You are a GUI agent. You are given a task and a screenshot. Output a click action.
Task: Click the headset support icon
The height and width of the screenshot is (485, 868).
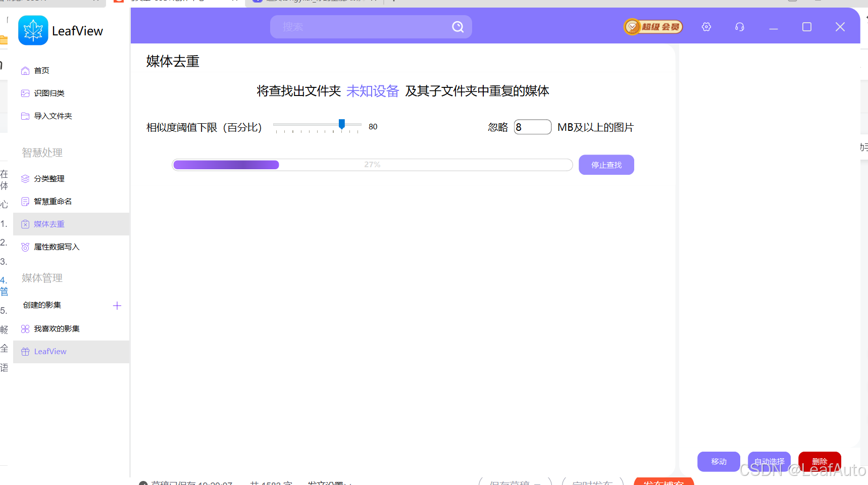(739, 27)
